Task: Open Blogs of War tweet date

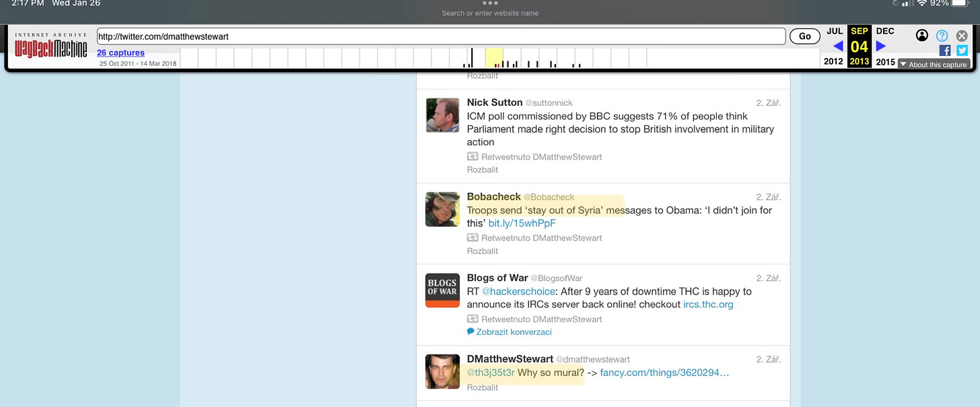Action: tap(769, 278)
